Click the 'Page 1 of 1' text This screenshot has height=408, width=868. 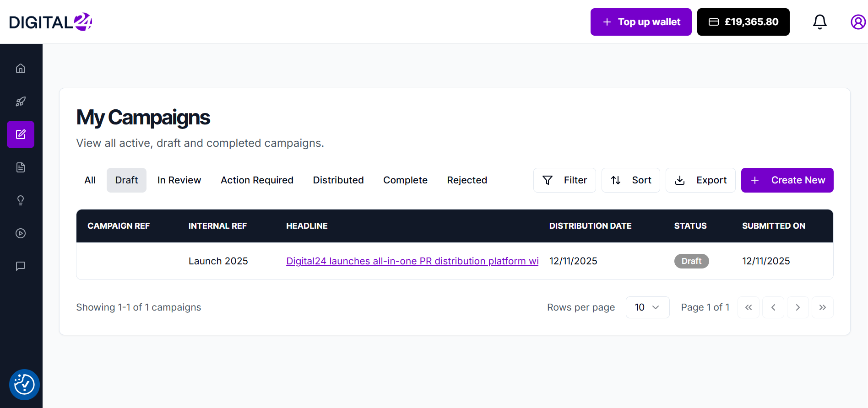coord(705,307)
